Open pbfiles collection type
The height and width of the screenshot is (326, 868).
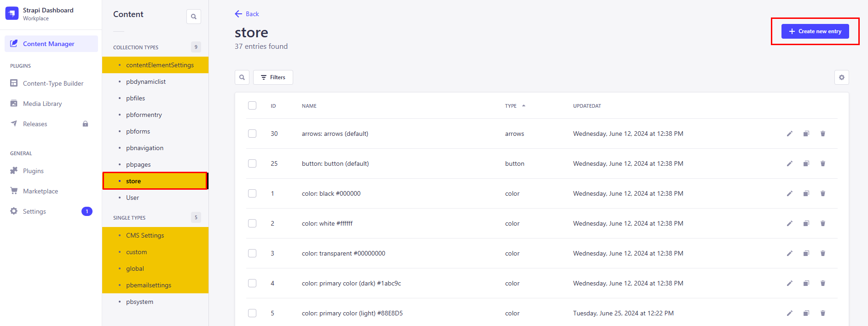pos(155,98)
